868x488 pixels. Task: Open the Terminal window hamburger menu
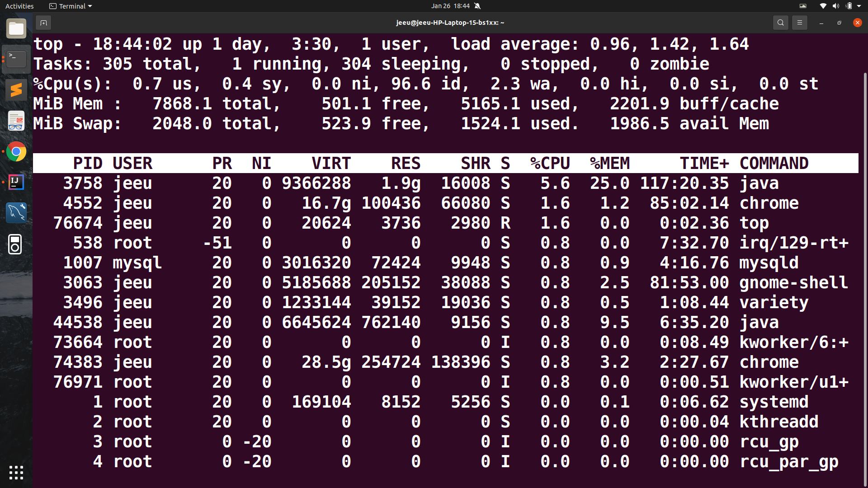(x=799, y=23)
